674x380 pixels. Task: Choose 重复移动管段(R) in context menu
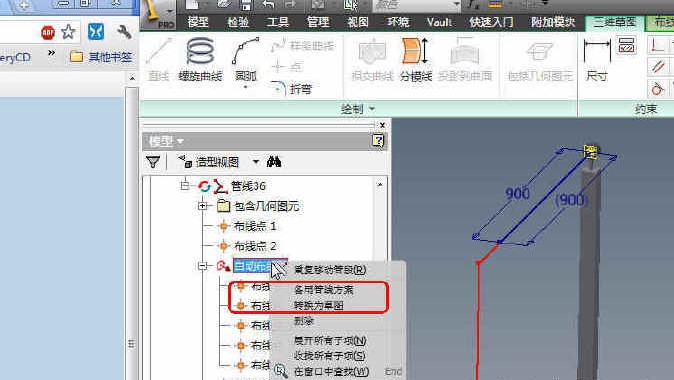(330, 270)
